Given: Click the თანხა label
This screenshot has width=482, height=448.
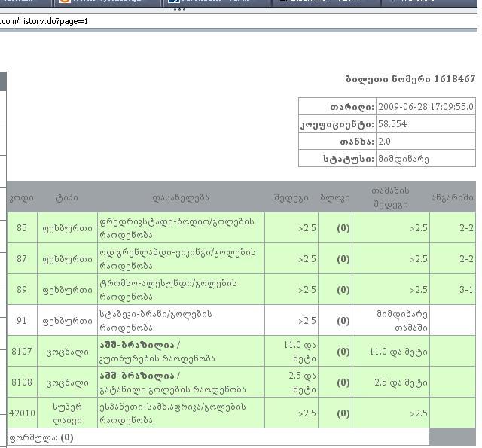Looking at the screenshot, I should pos(357,142).
